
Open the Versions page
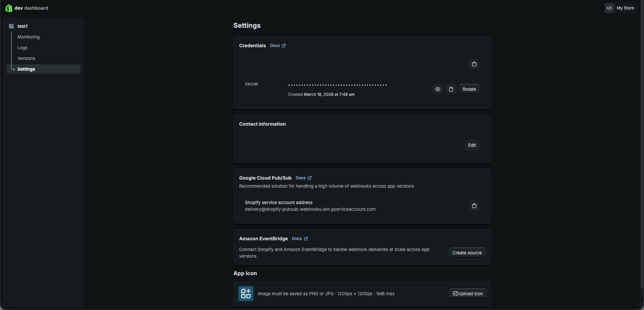[x=26, y=58]
